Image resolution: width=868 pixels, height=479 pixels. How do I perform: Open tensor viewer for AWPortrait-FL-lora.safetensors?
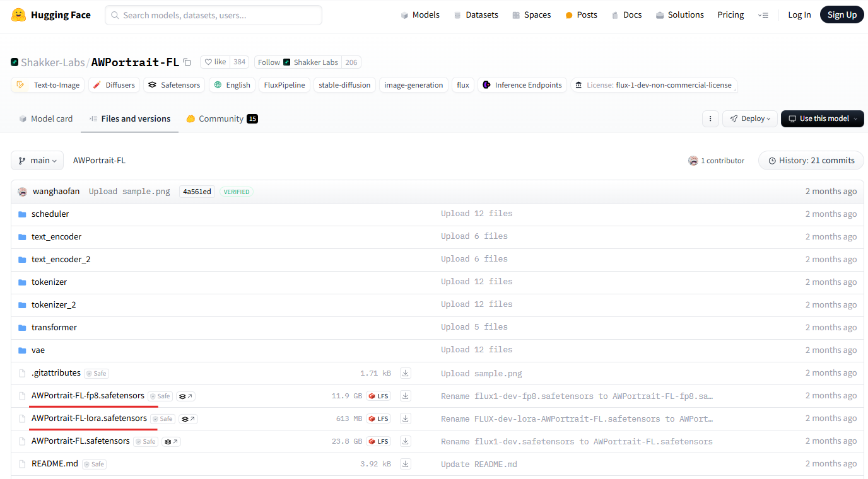[x=188, y=419]
